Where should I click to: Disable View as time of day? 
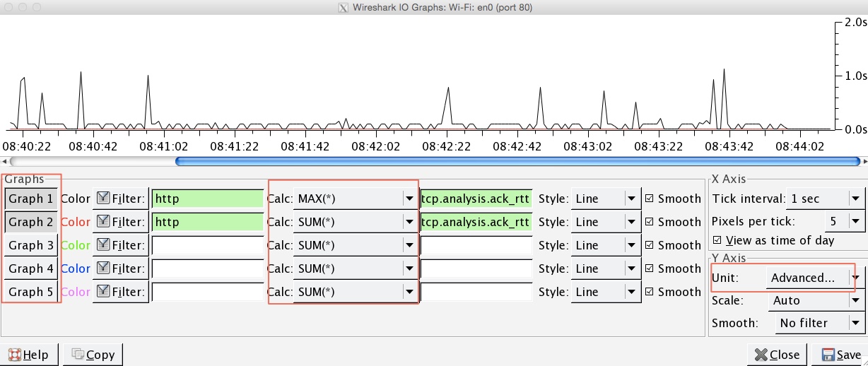click(718, 240)
